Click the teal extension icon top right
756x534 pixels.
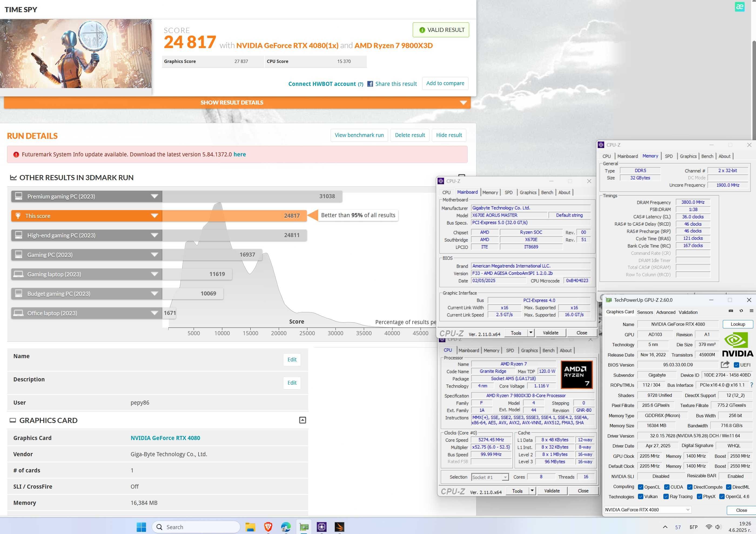pos(740,6)
